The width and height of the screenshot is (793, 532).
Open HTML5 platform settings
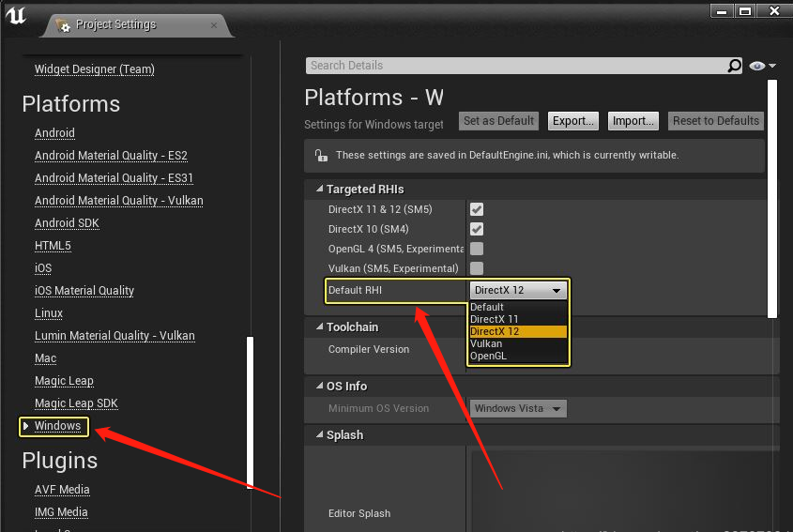point(53,245)
